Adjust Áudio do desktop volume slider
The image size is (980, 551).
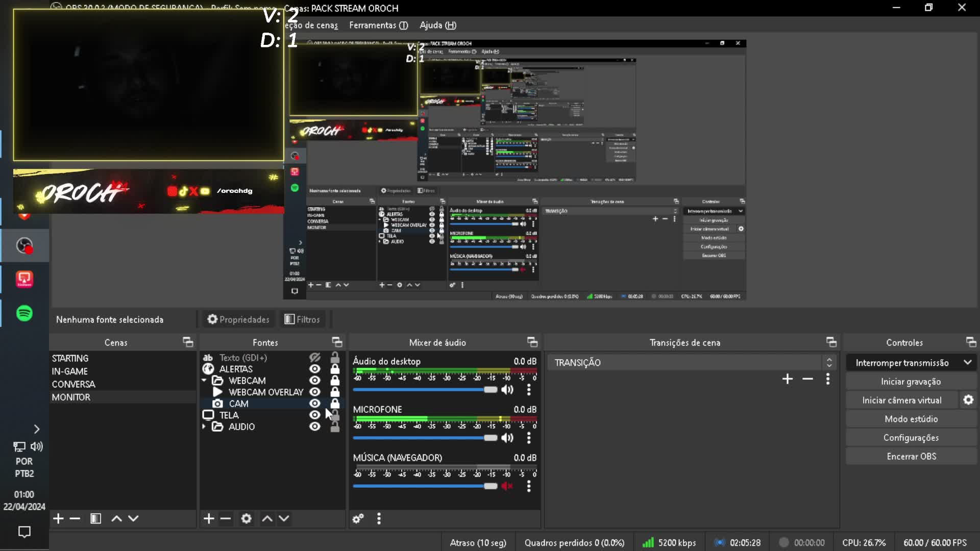(425, 390)
